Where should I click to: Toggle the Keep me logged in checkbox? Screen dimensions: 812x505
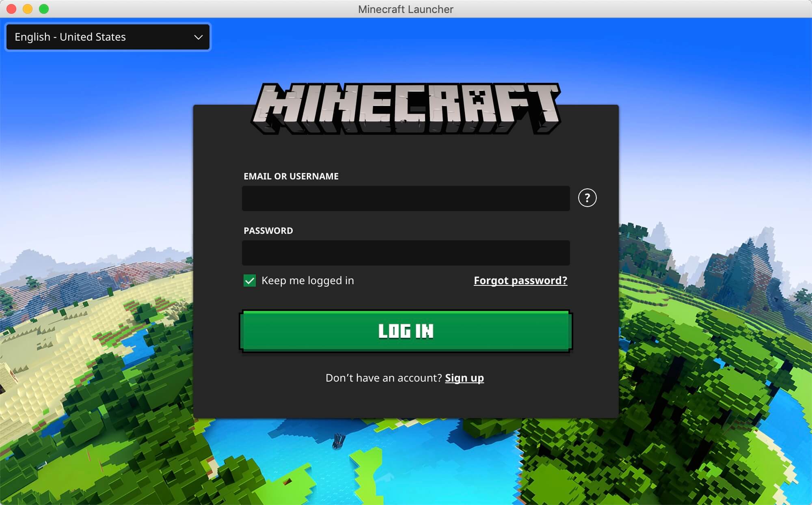[x=248, y=281]
